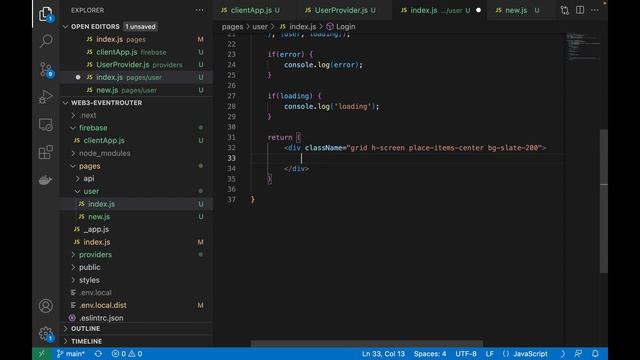Collapse the WEB3-EVENTROUTER folder section
This screenshot has width=640, height=360.
point(66,103)
